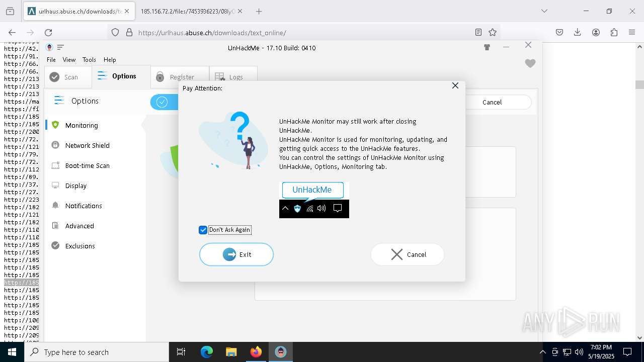Viewport: 644px width, 362px height.
Task: Click the hamburger lines icon beside avatar
Action: [60, 47]
